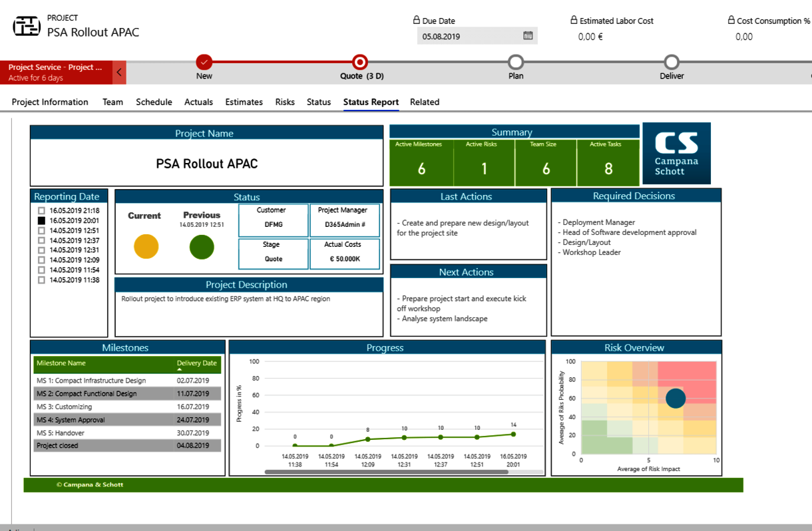Check reporting date 14.05.2019 12:09
The image size is (812, 531).
click(41, 260)
